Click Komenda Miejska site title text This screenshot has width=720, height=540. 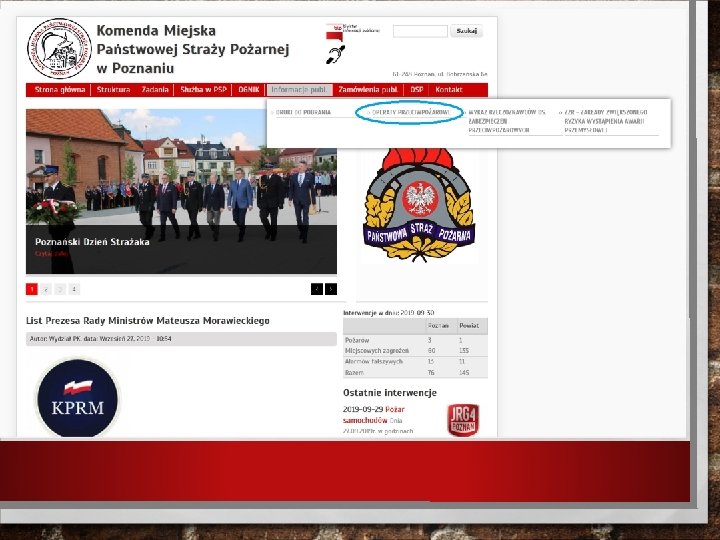coord(193,49)
